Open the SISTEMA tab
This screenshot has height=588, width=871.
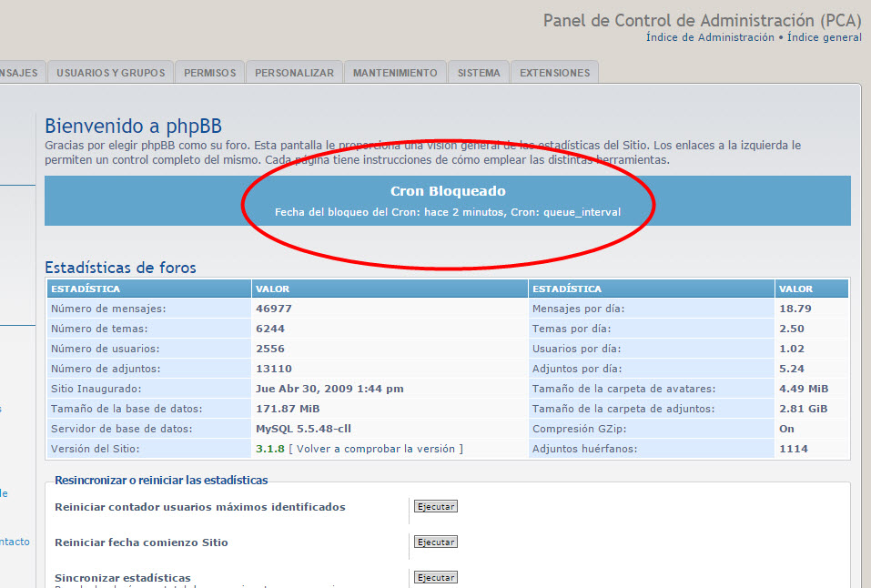pos(479,73)
